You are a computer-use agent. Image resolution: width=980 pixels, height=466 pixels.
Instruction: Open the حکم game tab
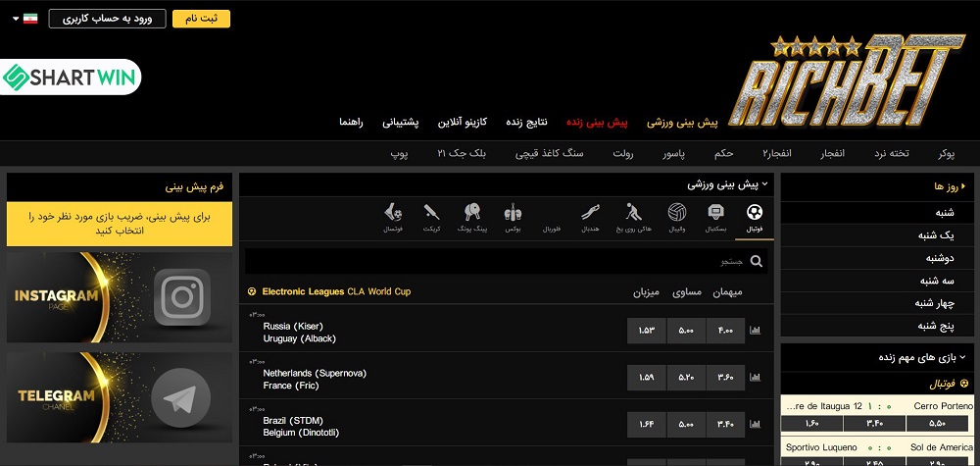click(x=723, y=153)
